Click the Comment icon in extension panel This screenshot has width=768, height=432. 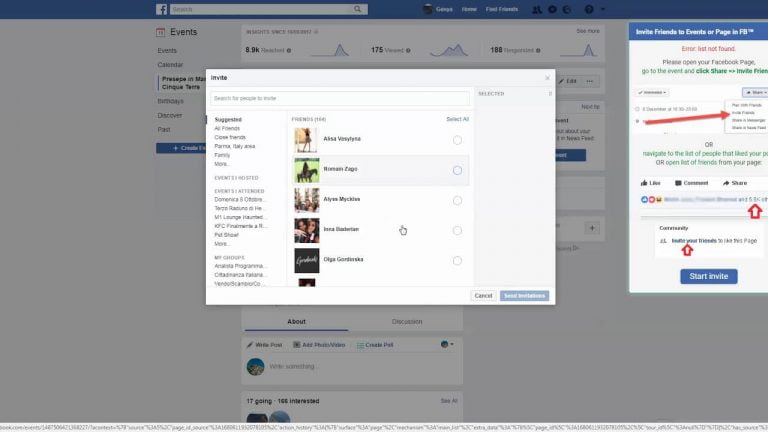click(x=678, y=183)
